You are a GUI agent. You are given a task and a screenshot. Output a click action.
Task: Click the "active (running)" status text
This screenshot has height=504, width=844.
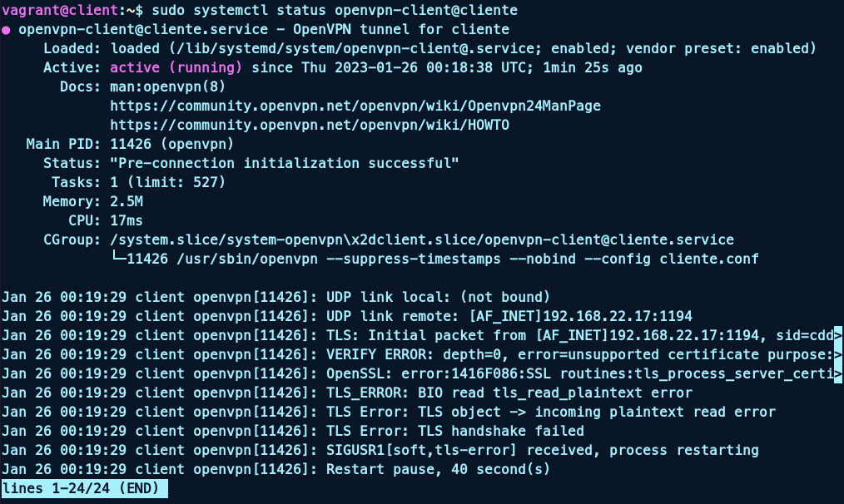coord(176,67)
